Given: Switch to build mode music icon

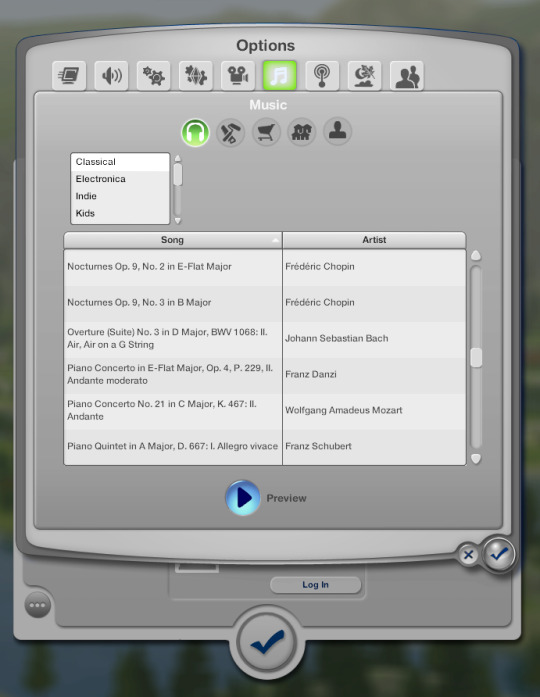Looking at the screenshot, I should click(230, 132).
